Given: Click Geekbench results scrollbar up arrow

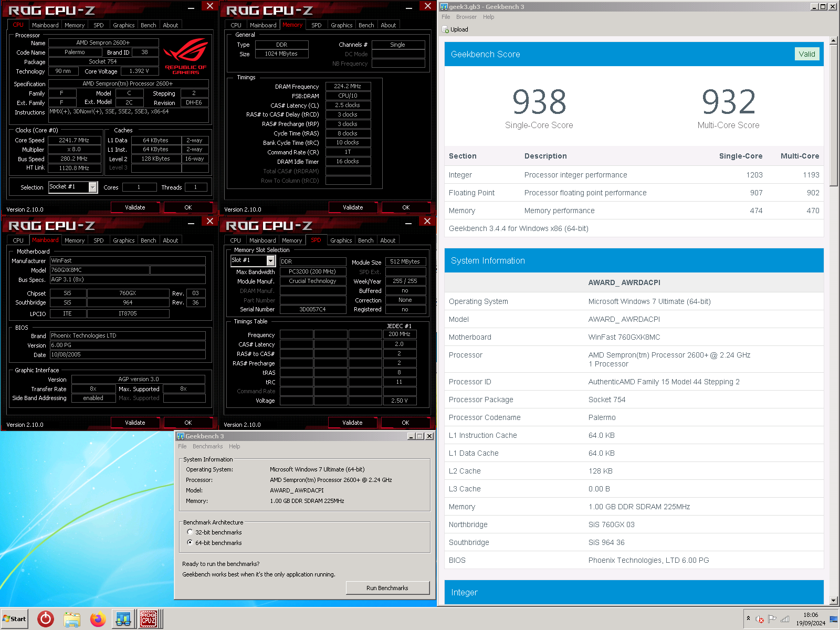Looking at the screenshot, I should 834,40.
